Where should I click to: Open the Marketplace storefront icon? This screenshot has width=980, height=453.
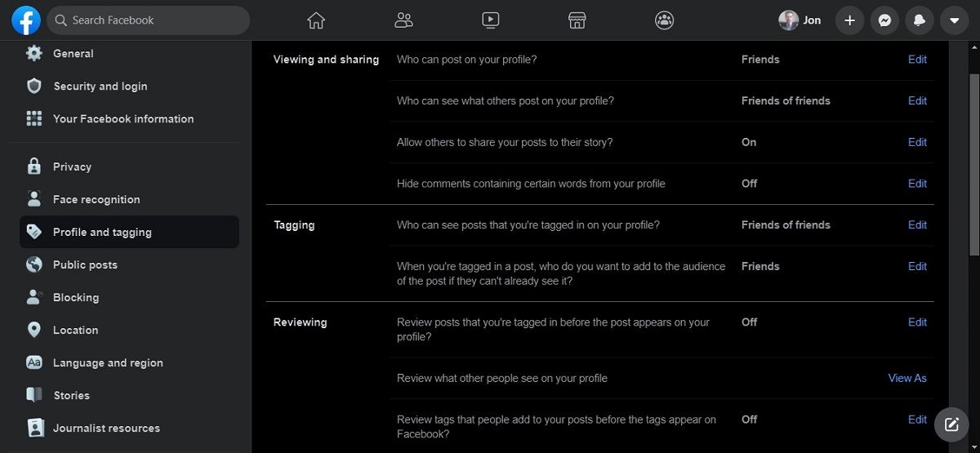point(577,20)
